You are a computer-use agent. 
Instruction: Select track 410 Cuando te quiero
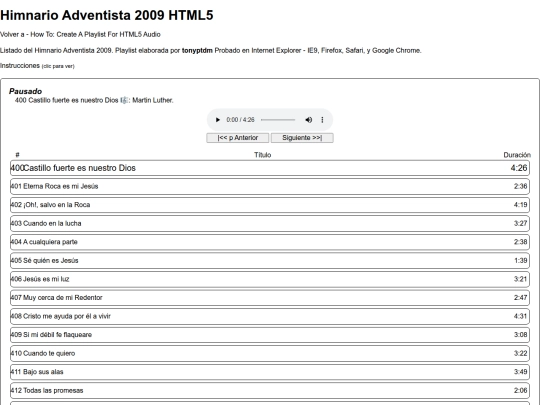[x=270, y=354]
